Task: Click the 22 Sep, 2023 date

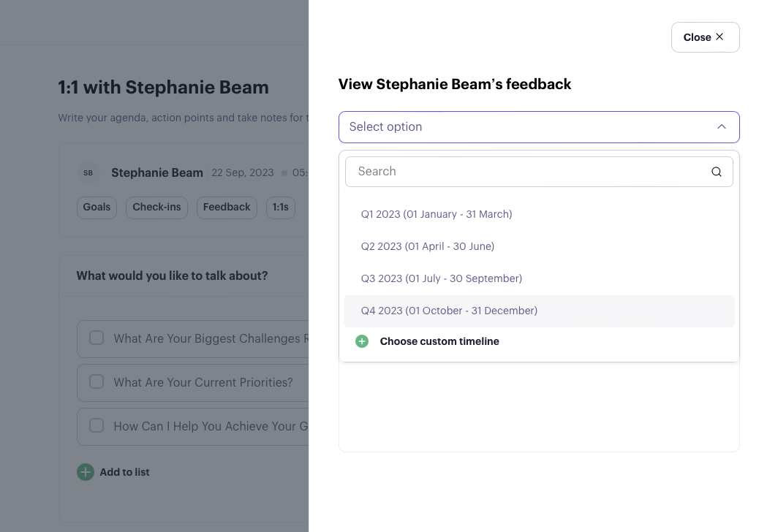Action: (243, 172)
